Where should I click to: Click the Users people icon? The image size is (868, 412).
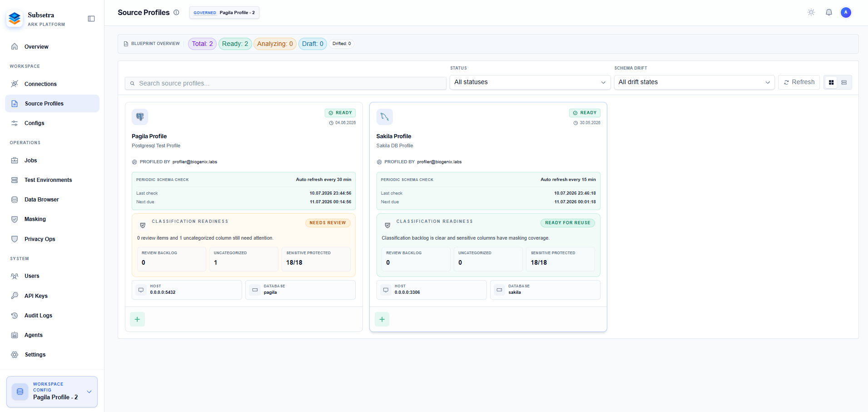click(15, 276)
